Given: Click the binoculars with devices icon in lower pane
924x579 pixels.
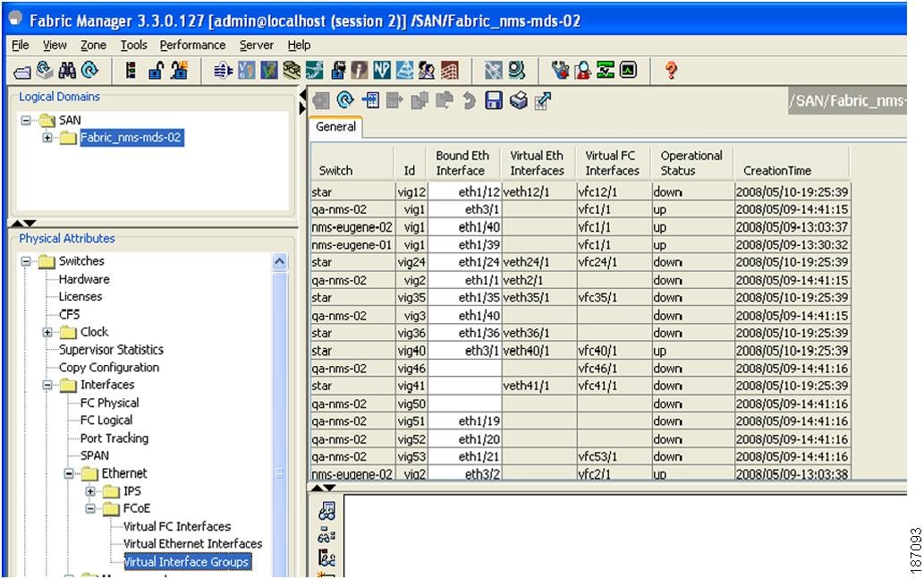Looking at the screenshot, I should (x=326, y=535).
